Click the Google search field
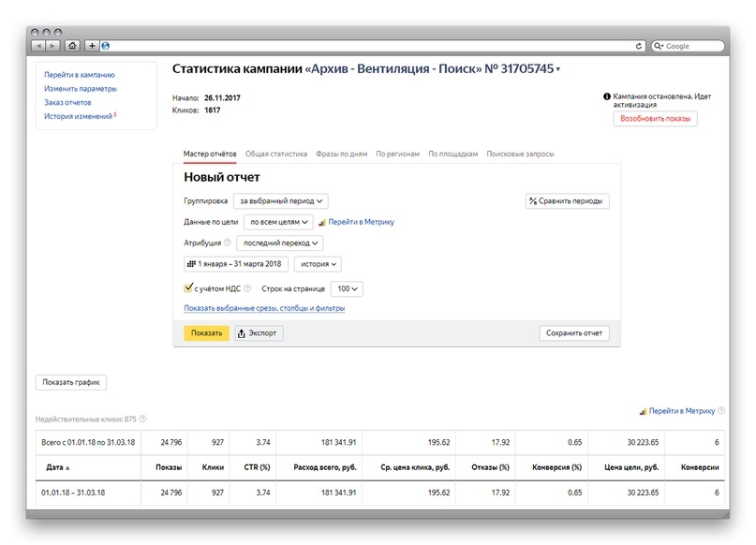Image resolution: width=756 pixels, height=545 pixels. pos(691,46)
